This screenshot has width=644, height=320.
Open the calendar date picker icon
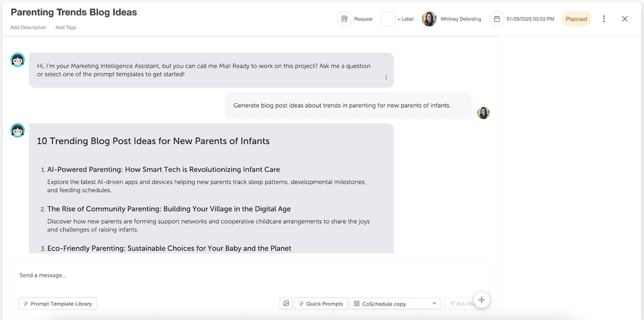[x=497, y=19]
